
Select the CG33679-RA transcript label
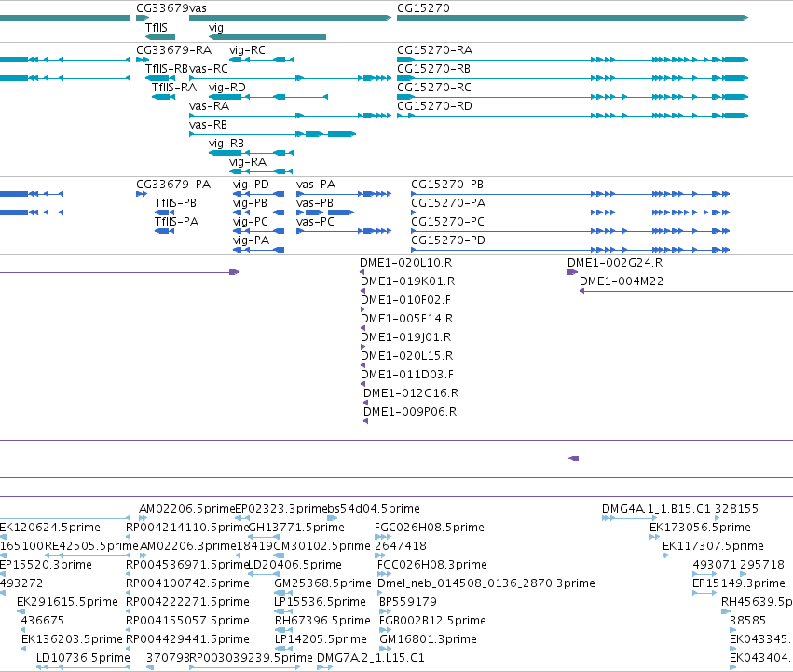tap(173, 50)
